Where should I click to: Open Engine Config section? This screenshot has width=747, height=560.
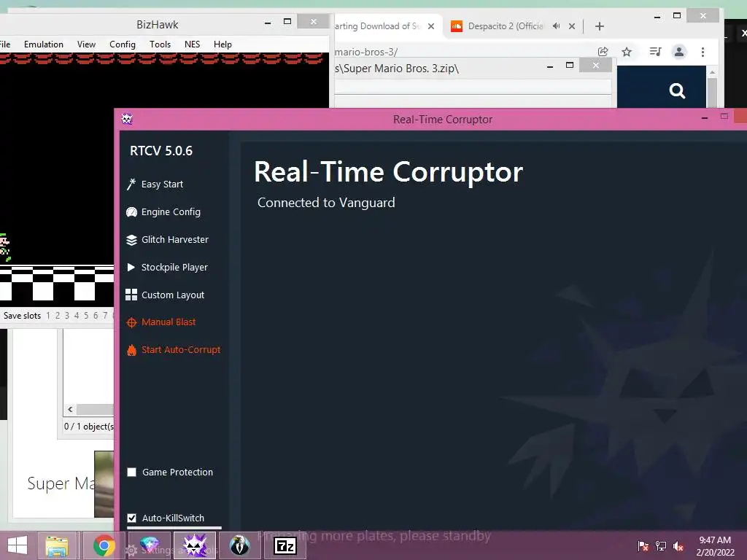(x=163, y=212)
